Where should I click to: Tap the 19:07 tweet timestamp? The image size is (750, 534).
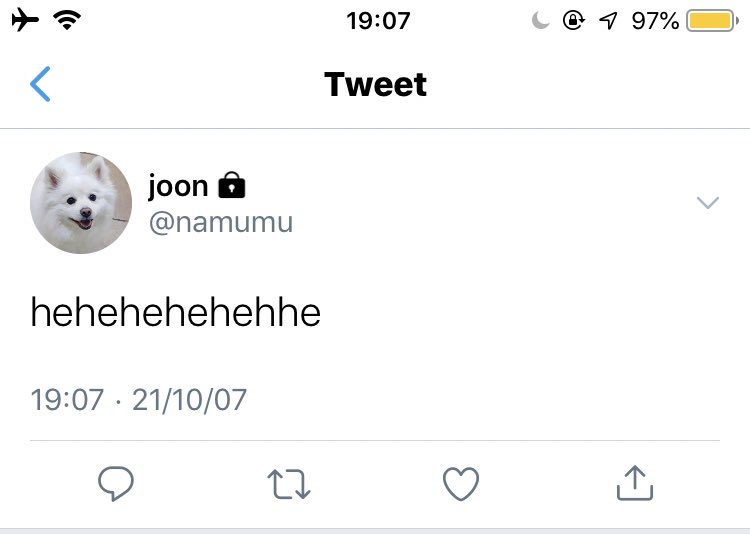67,400
